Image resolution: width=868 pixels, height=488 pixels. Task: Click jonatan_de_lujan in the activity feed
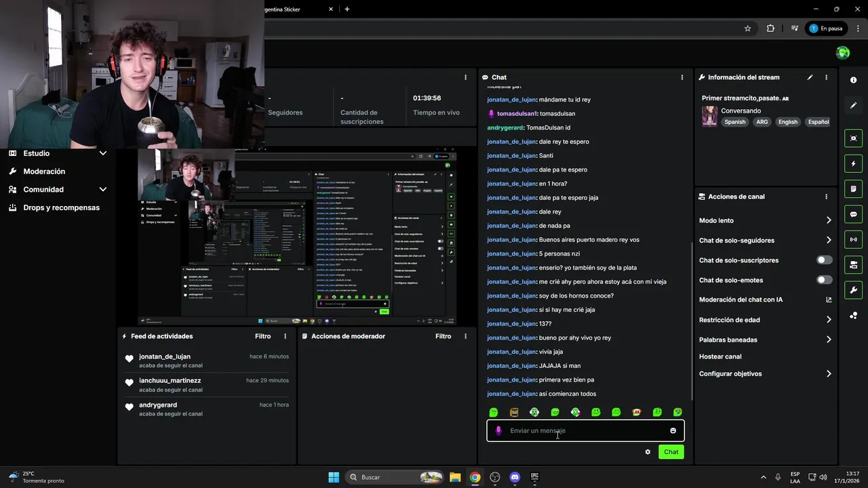coord(165,357)
